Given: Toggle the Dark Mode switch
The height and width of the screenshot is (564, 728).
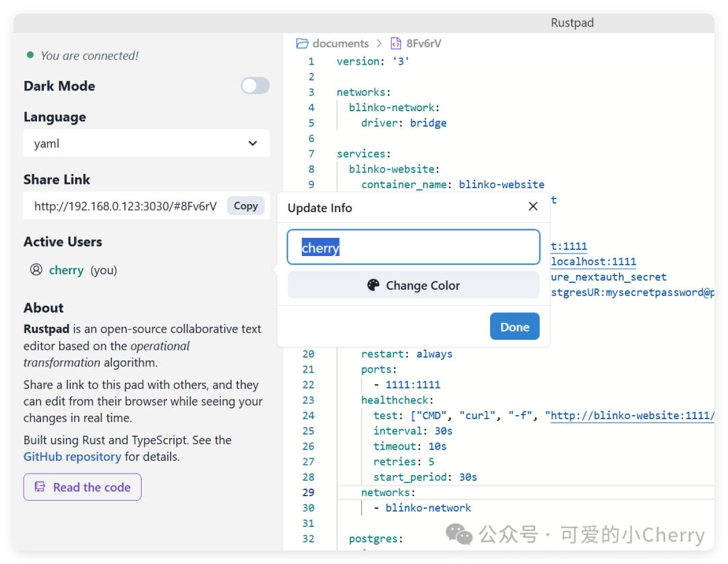Looking at the screenshot, I should (x=255, y=86).
